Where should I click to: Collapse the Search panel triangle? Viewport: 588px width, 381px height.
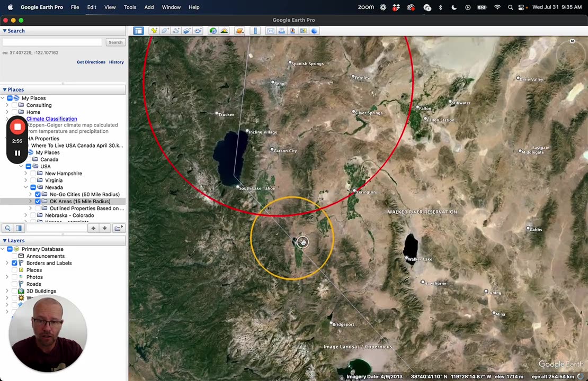pyautogui.click(x=4, y=31)
